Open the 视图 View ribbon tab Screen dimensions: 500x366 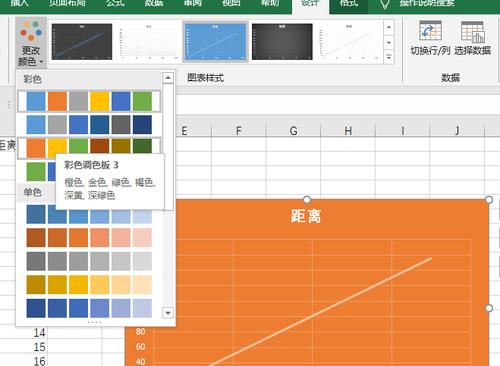point(231,3)
